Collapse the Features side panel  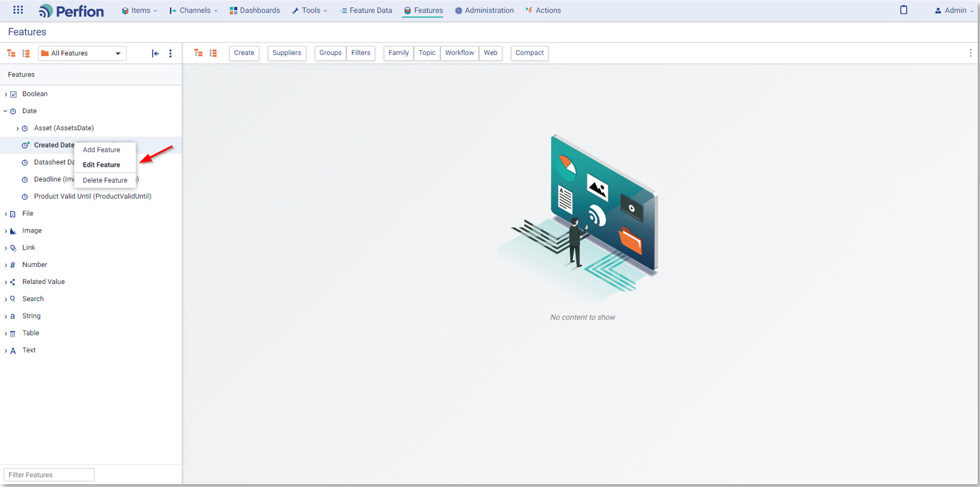tap(155, 53)
